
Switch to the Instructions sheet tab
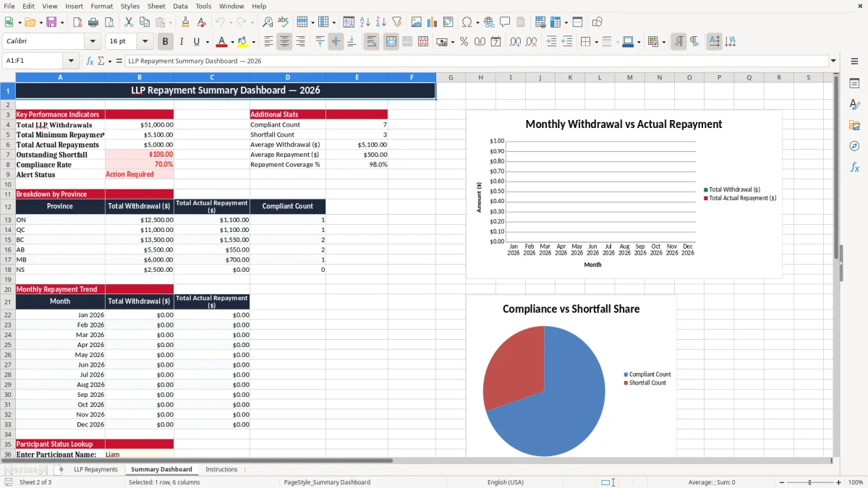(221, 469)
